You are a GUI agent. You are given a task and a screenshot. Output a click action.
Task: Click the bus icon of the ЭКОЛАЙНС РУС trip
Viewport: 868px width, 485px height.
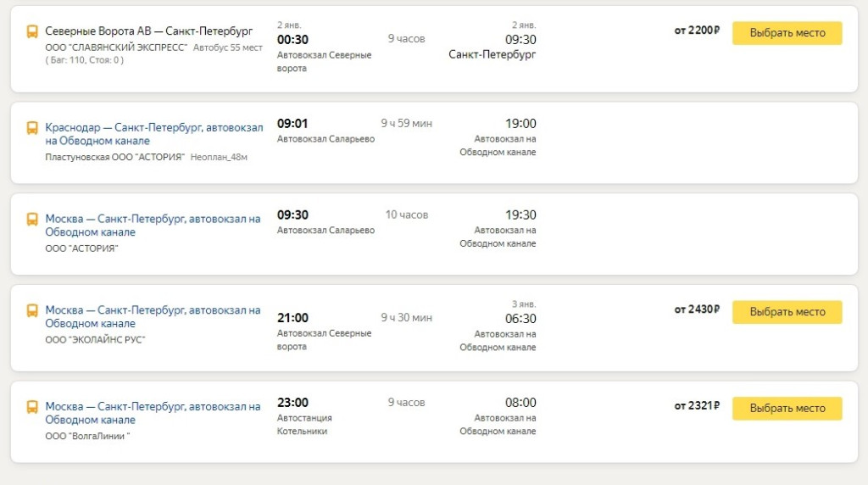coord(32,311)
